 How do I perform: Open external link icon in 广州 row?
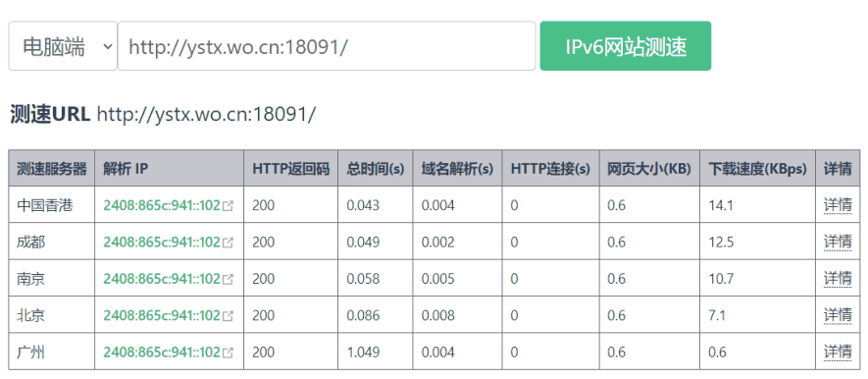(228, 352)
